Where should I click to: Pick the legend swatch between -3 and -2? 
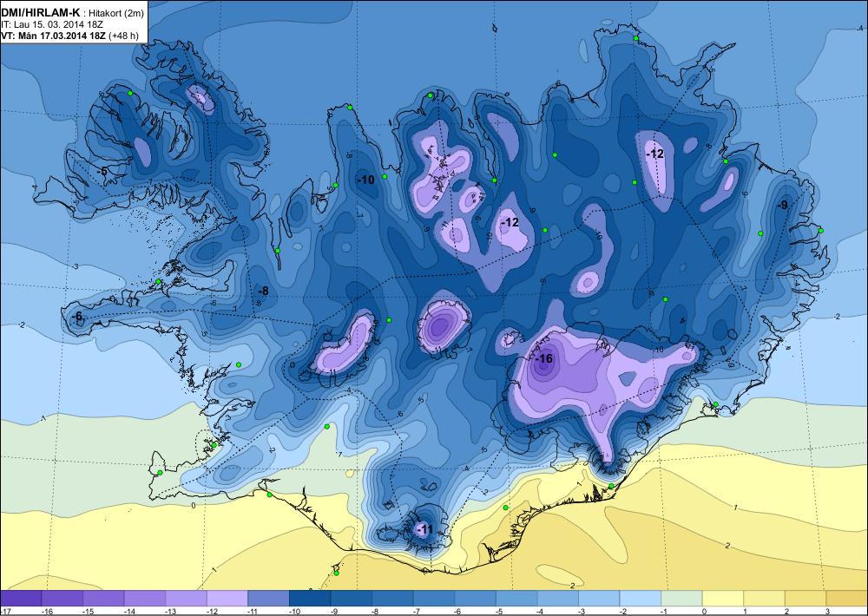pyautogui.click(x=599, y=599)
